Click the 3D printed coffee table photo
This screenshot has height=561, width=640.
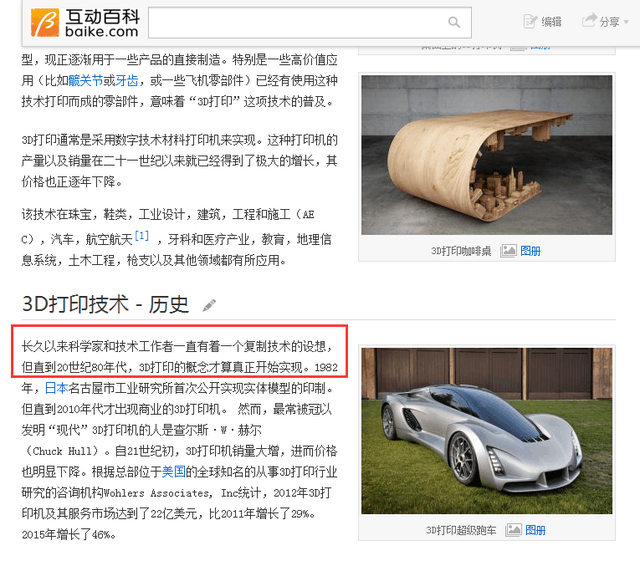(486, 155)
